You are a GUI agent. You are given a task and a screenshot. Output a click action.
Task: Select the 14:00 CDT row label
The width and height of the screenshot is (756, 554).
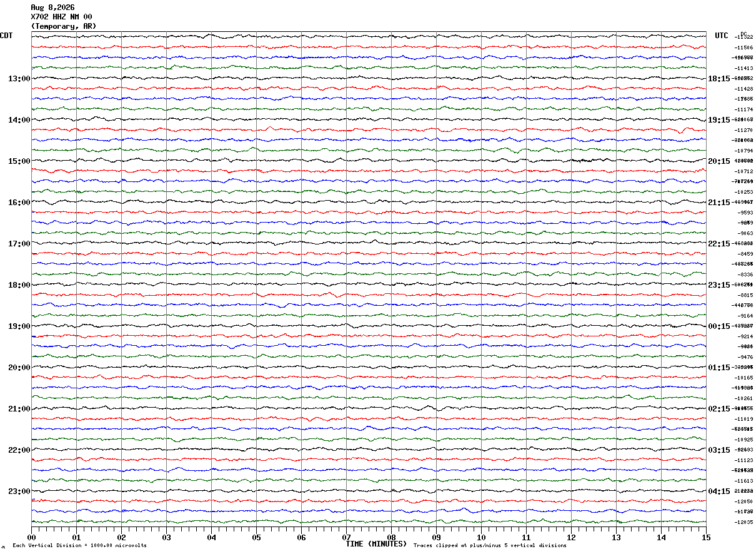point(19,120)
